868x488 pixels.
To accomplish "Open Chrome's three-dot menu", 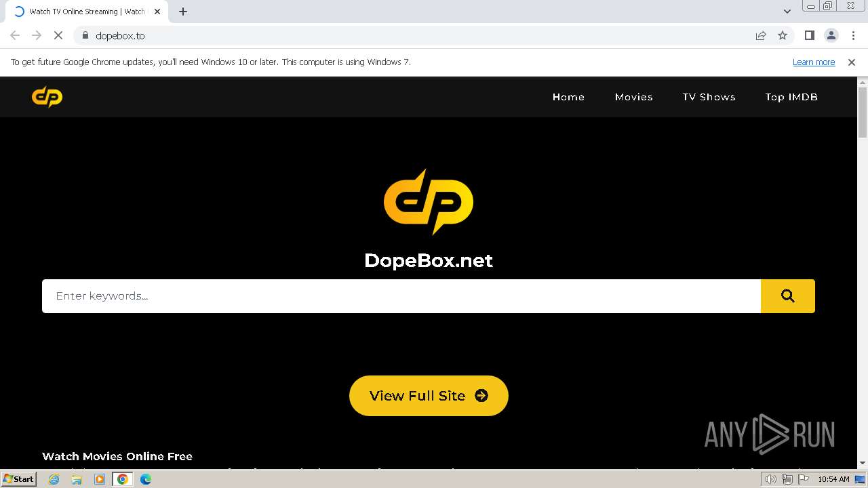I will 853,35.
